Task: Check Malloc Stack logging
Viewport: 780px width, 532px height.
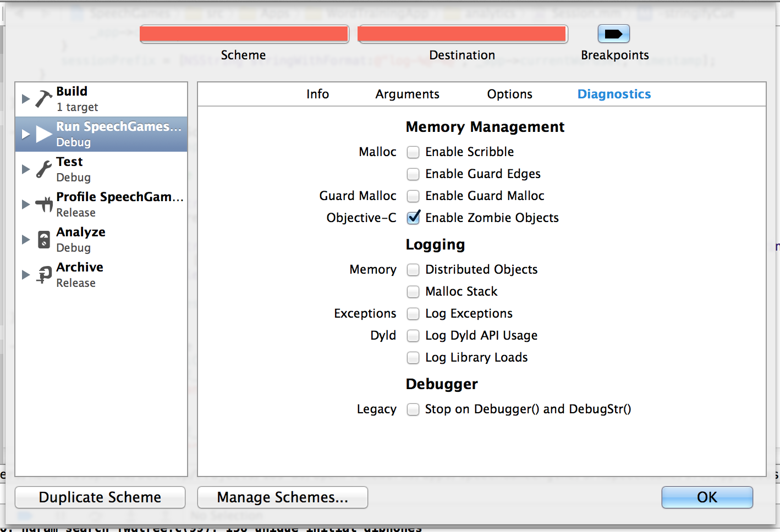Action: [413, 292]
